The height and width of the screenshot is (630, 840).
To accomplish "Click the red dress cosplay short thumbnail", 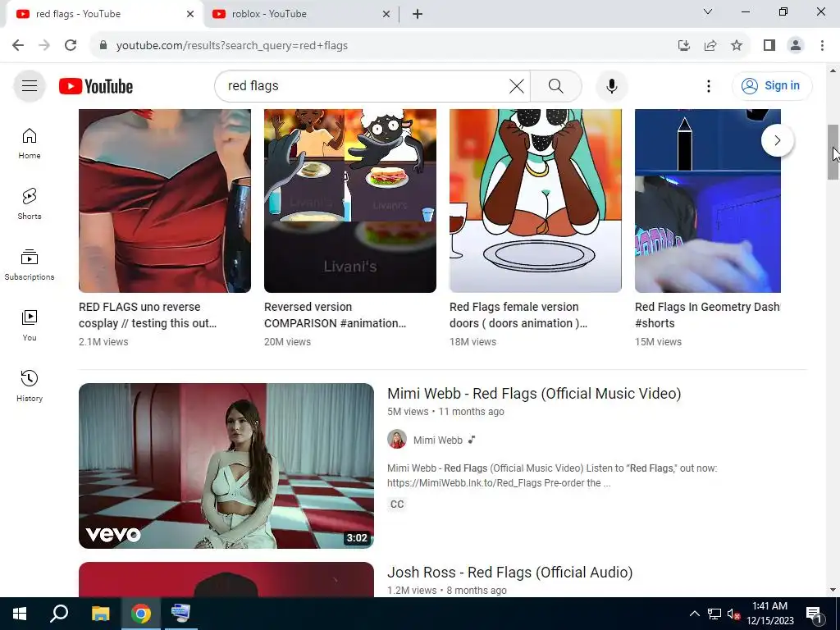I will tap(164, 201).
